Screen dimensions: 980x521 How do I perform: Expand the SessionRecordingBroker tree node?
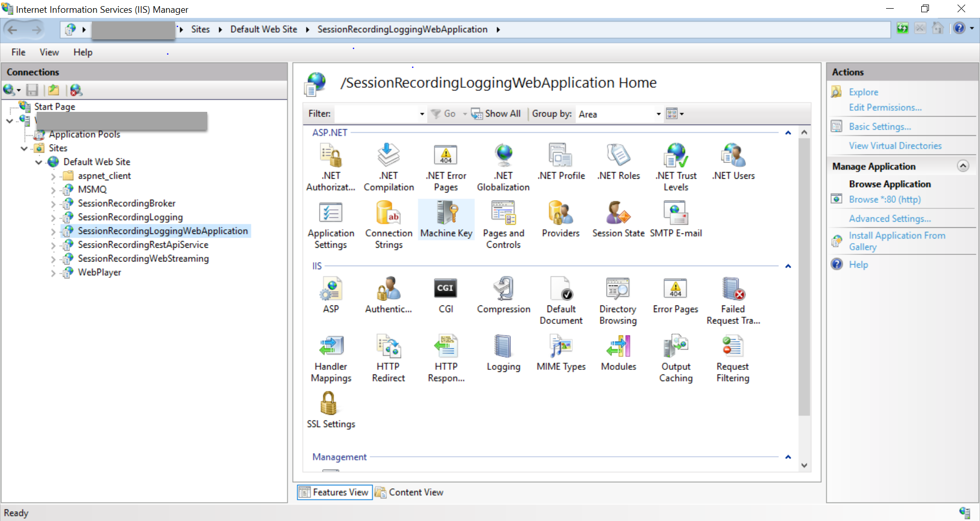[x=53, y=203]
